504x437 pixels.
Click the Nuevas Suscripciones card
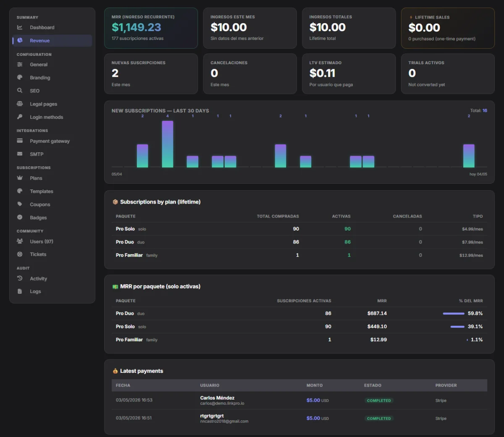click(151, 73)
